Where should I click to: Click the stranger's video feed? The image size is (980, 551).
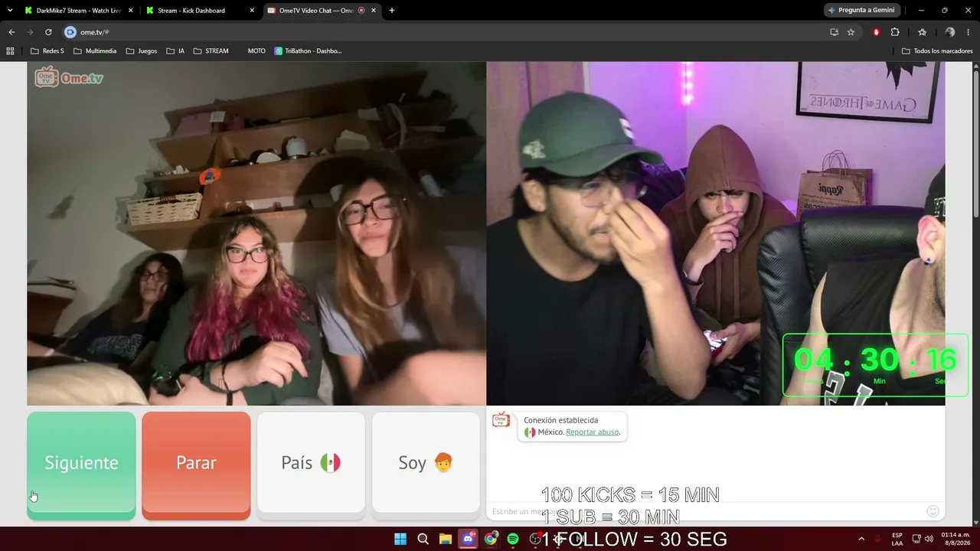256,233
